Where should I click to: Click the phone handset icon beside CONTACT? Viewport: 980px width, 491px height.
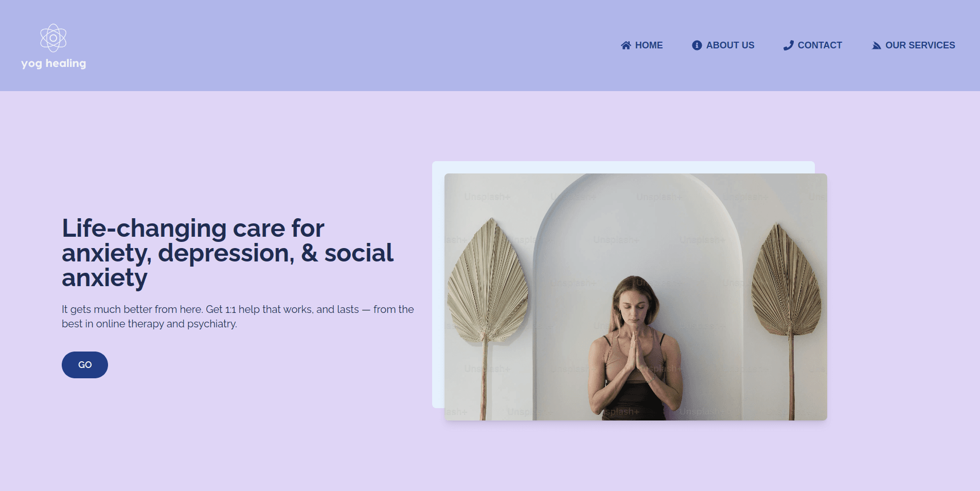(x=789, y=45)
